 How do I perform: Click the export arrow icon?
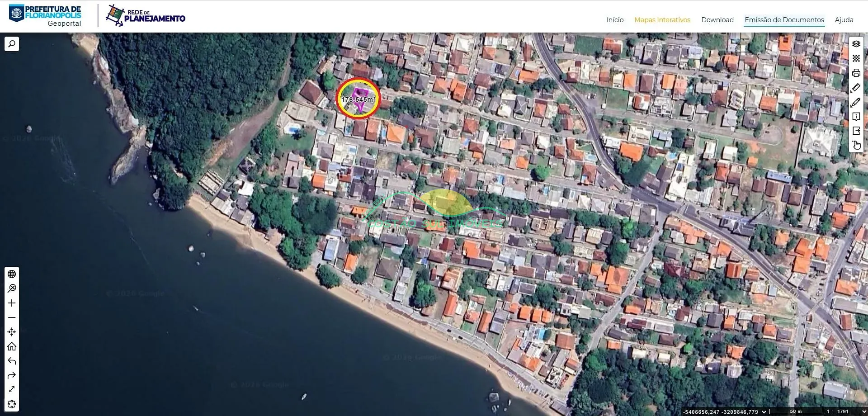856,131
